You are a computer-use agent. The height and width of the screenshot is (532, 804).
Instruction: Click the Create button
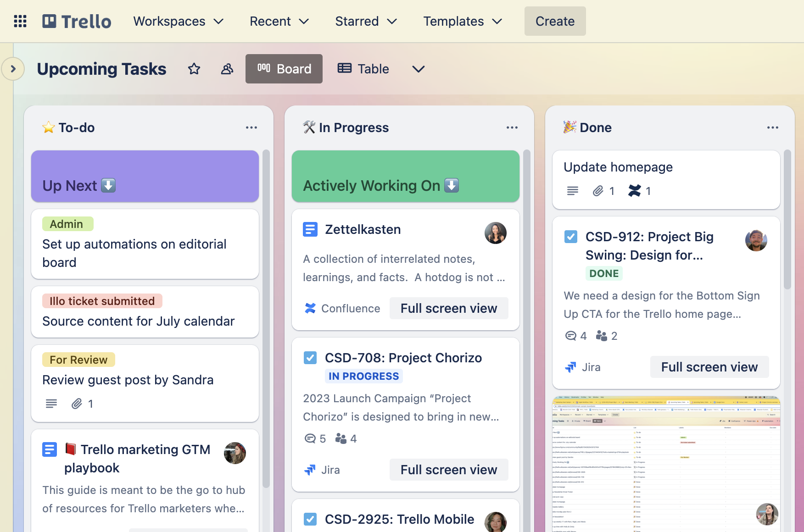tap(555, 21)
